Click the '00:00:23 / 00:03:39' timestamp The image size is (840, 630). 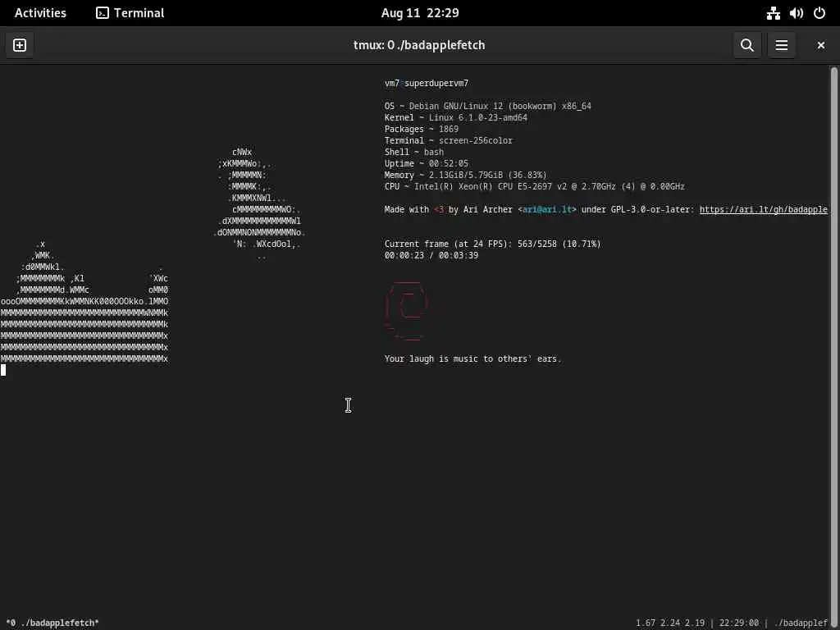pyautogui.click(x=431, y=256)
